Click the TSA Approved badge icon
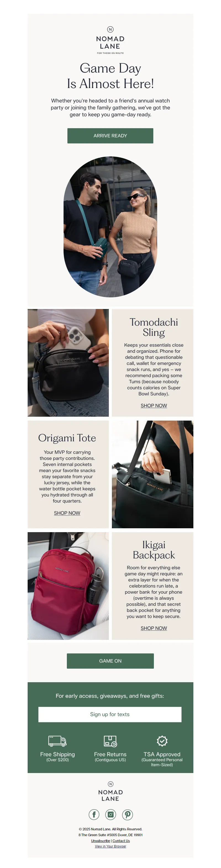The height and width of the screenshot is (868, 221). coord(162,741)
